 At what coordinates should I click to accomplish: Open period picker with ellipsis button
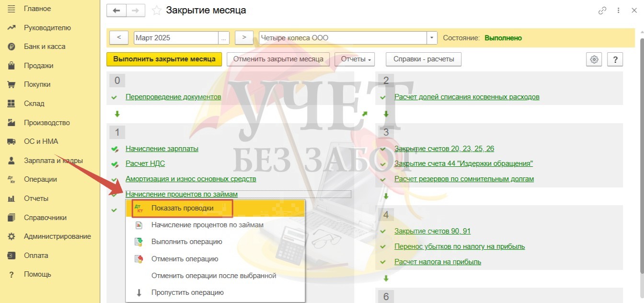[224, 38]
